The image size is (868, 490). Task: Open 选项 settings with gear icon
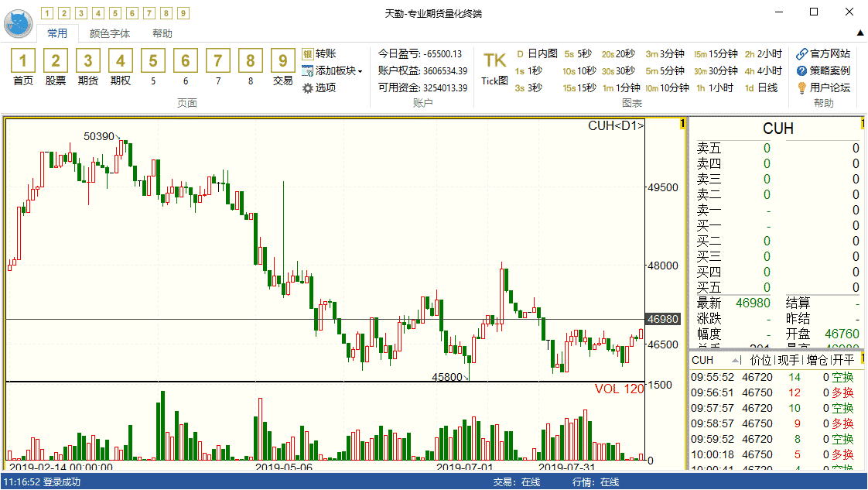(319, 87)
